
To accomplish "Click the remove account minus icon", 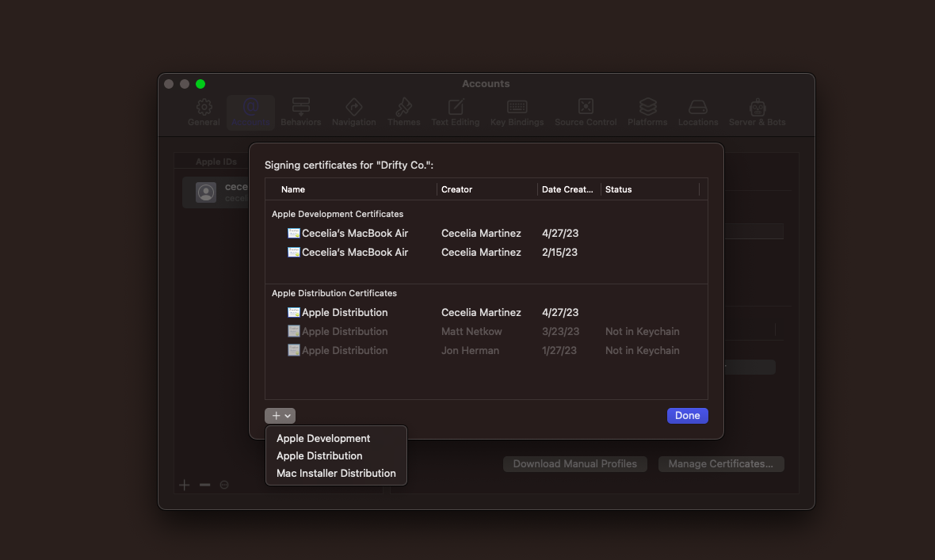I will pos(204,485).
